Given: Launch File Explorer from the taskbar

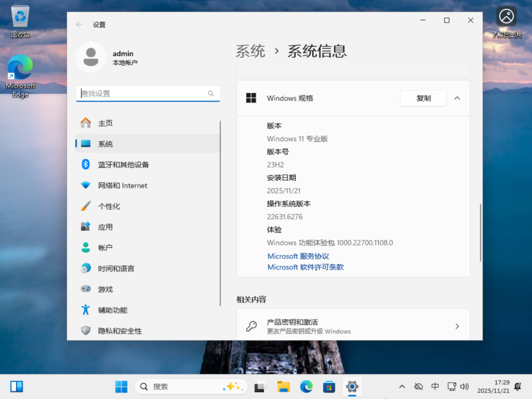Looking at the screenshot, I should (283, 387).
